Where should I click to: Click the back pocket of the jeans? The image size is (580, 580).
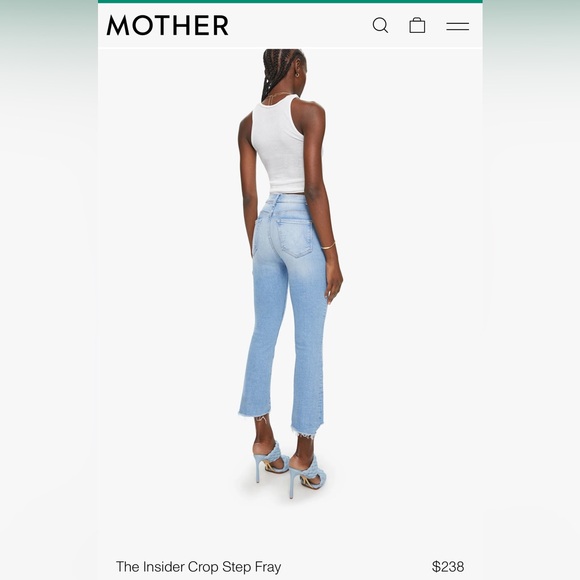point(295,238)
